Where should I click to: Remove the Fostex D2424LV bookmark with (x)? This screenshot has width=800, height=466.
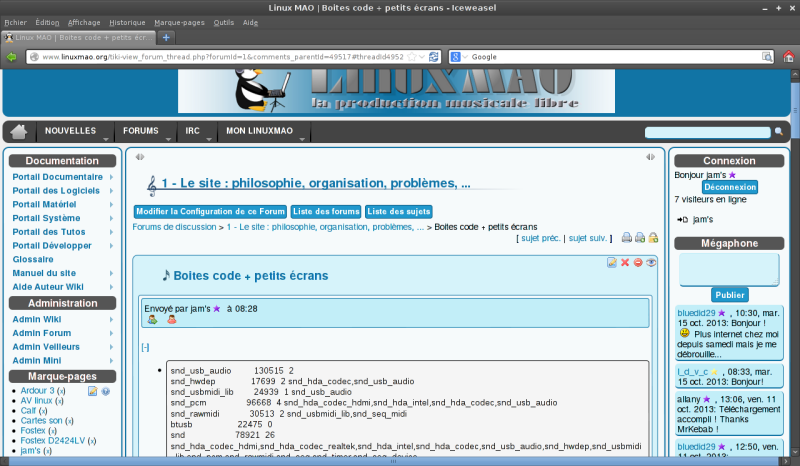pyautogui.click(x=92, y=441)
